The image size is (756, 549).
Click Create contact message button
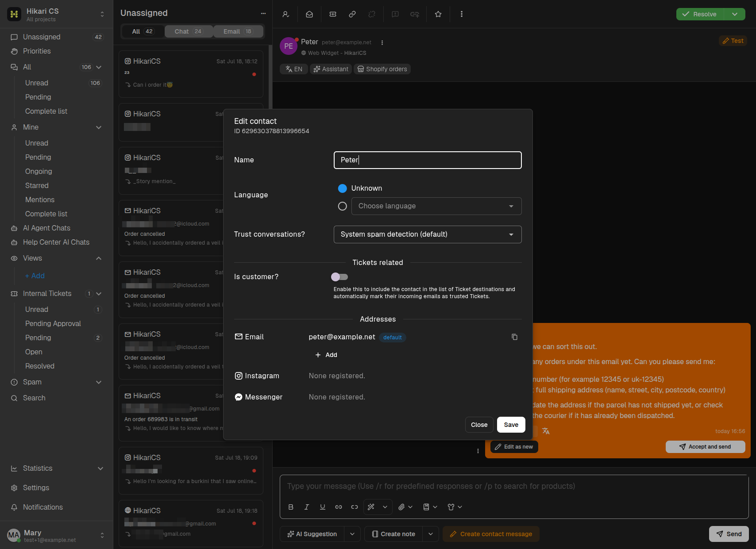(491, 534)
